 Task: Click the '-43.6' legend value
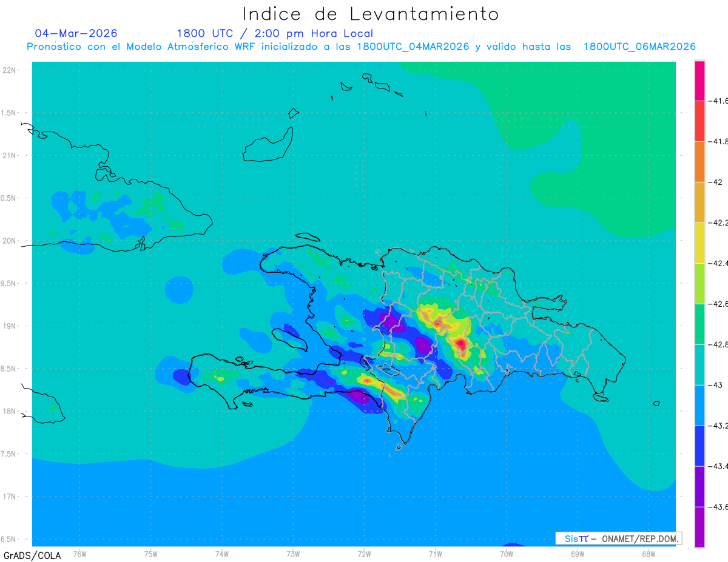click(719, 507)
